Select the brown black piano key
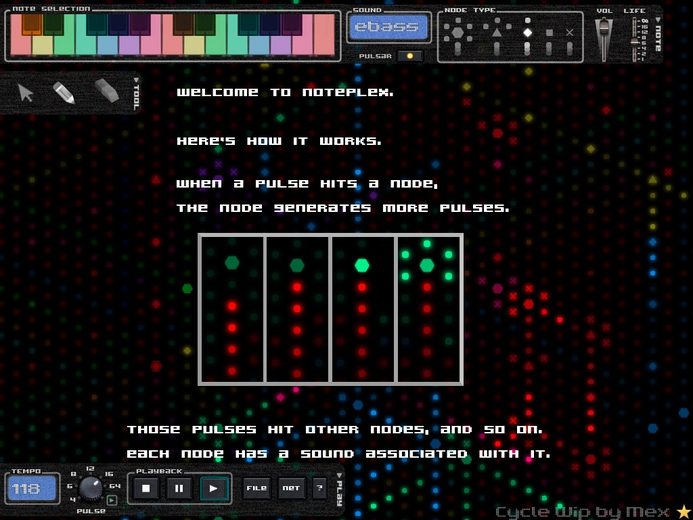This screenshot has height=520, width=693. coord(183,24)
